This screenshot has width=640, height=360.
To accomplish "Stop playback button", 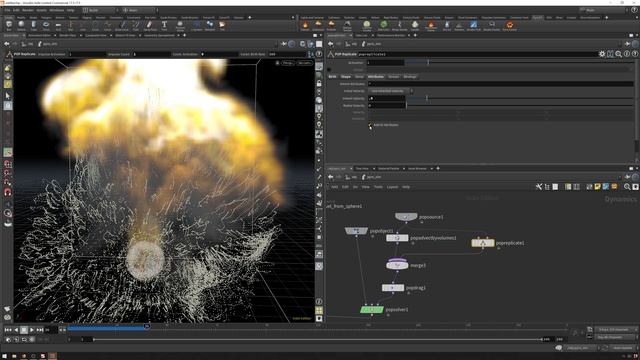I will pyautogui.click(x=24, y=330).
